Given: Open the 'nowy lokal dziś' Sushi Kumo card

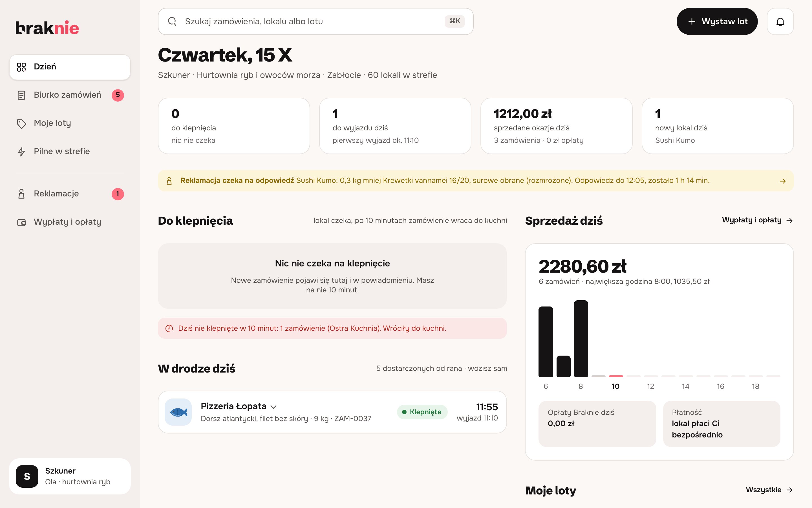Looking at the screenshot, I should tap(717, 126).
